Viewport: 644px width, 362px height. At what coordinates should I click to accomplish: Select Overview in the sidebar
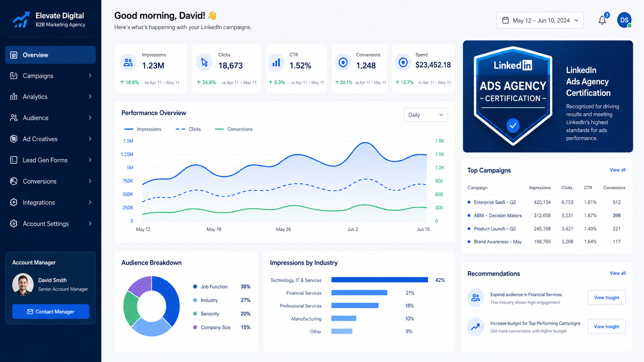50,55
